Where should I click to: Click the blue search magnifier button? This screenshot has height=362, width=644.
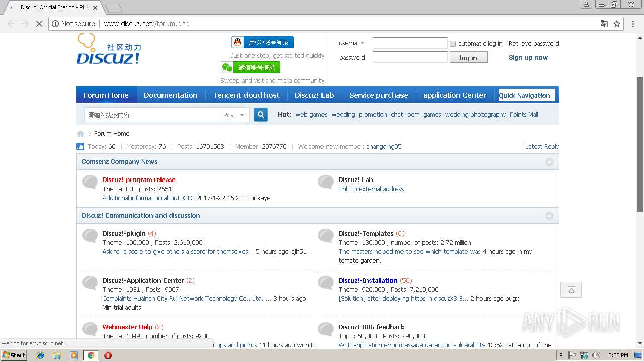(260, 115)
